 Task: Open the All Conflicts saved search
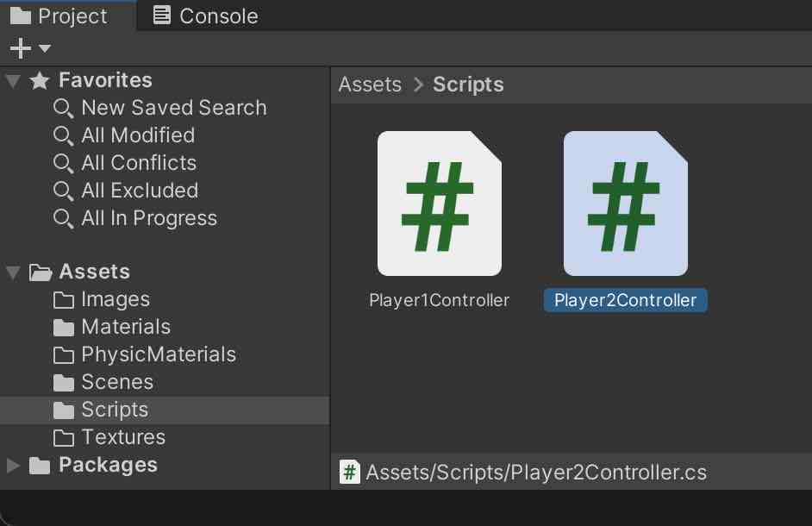138,163
